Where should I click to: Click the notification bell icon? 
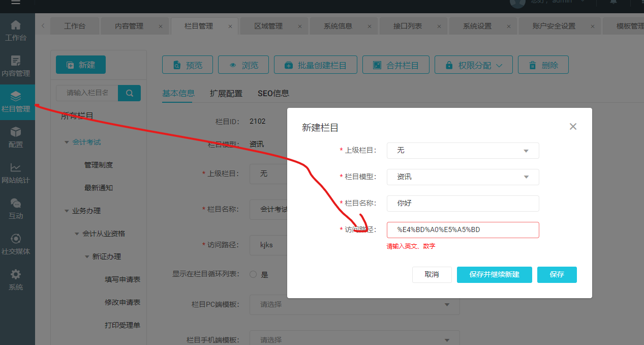pyautogui.click(x=614, y=2)
